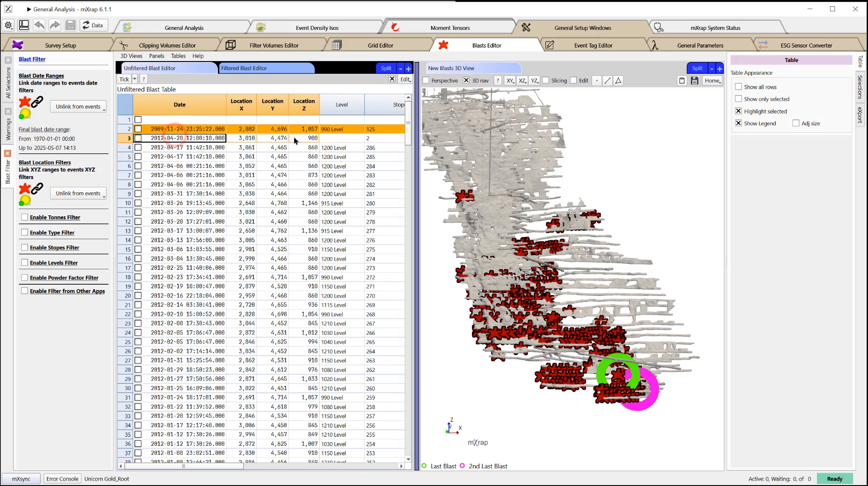Enable the Powder Factor Filter checkbox
Image resolution: width=868 pixels, height=486 pixels.
[24, 277]
